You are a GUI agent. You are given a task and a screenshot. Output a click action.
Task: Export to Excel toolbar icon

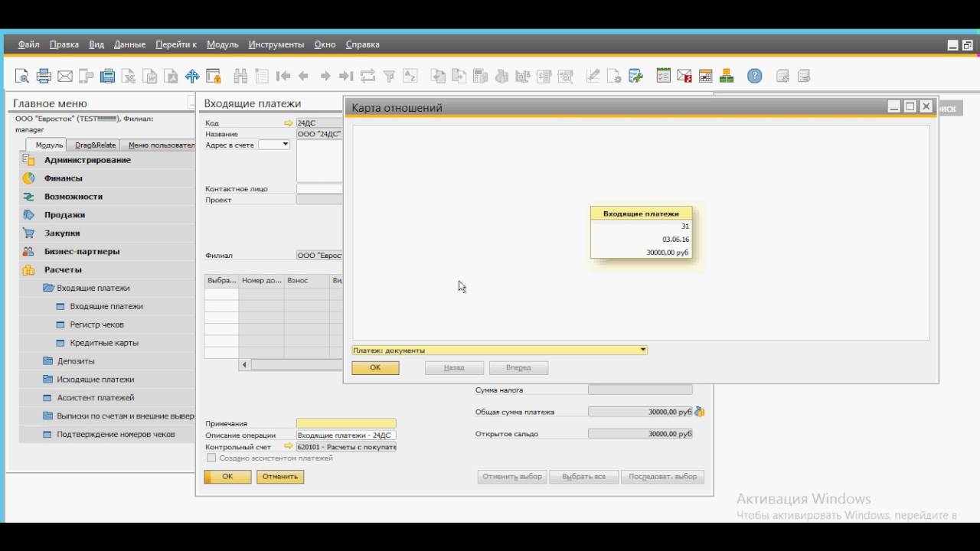pos(129,76)
